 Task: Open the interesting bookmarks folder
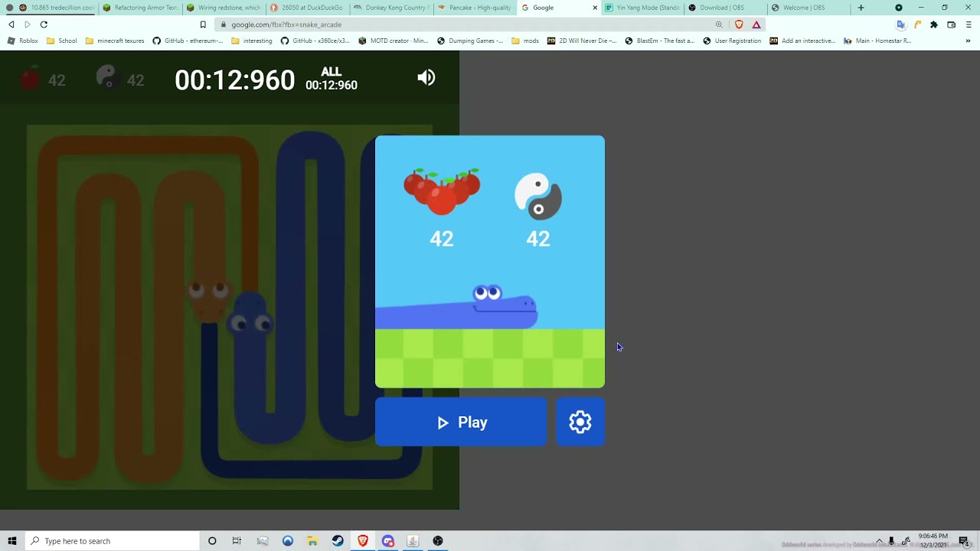(x=252, y=41)
